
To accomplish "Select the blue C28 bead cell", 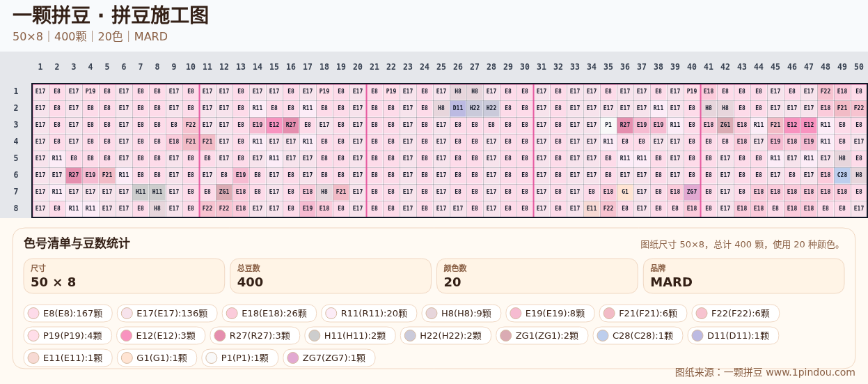I will coord(842,175).
